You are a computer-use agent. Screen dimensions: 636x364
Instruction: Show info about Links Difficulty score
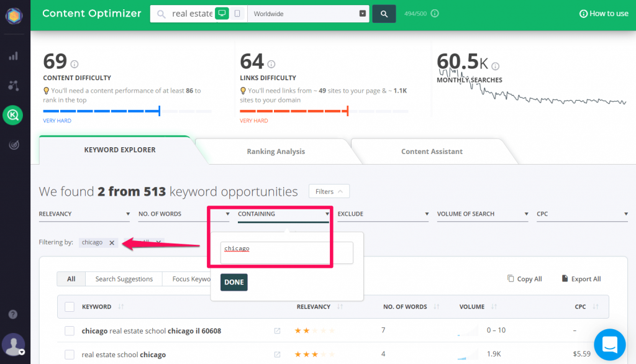271,64
